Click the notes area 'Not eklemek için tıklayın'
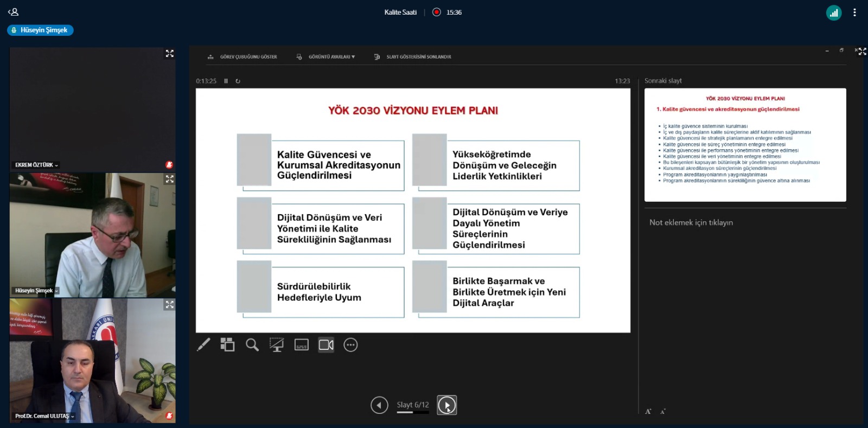The image size is (868, 428). pos(691,222)
